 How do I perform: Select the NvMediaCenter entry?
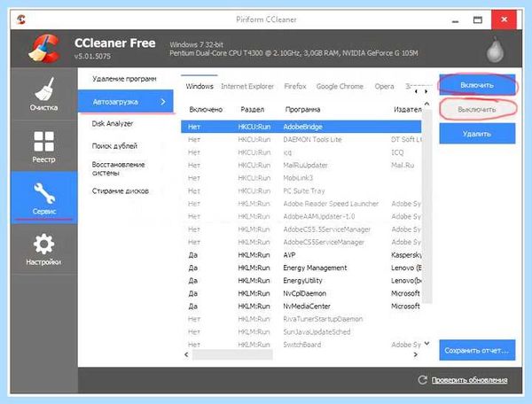point(301,307)
